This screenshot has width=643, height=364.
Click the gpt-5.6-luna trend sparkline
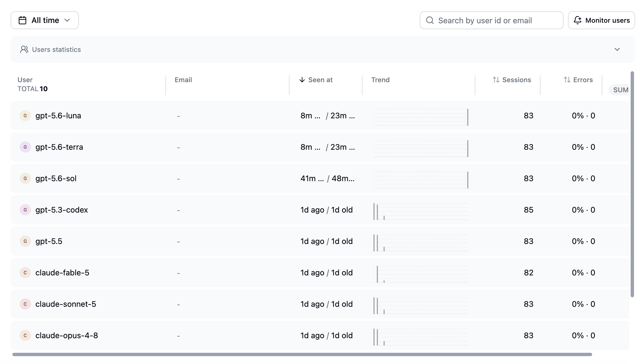pyautogui.click(x=421, y=117)
